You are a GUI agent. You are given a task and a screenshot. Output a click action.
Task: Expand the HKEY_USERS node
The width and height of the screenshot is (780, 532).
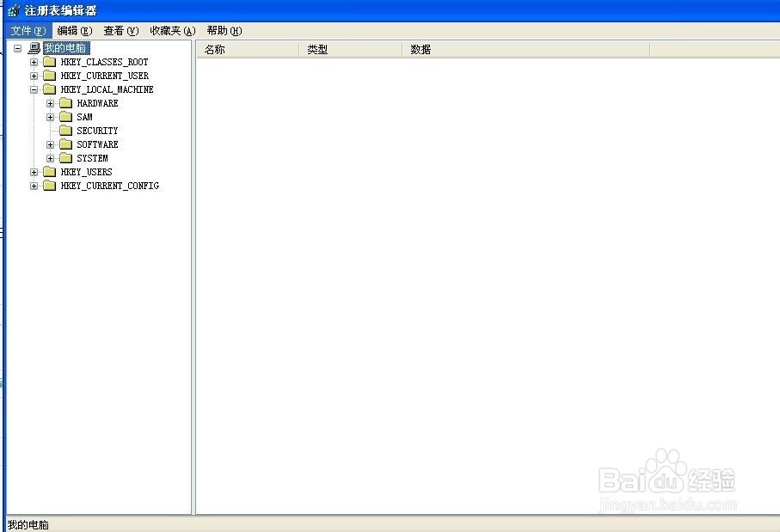[34, 172]
